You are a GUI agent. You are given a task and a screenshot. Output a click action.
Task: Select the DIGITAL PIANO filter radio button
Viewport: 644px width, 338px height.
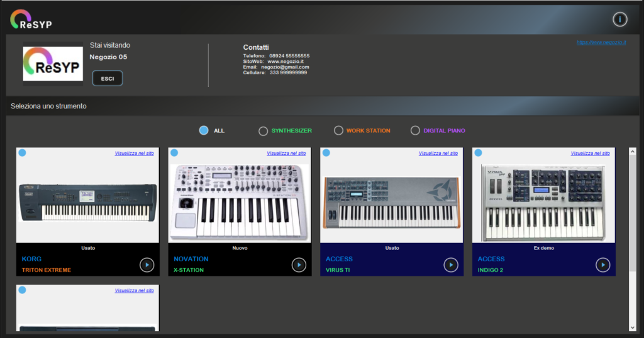tap(415, 130)
